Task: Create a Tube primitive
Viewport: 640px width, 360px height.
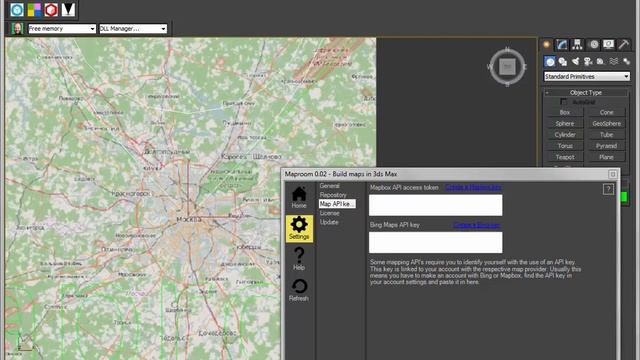Action: pyautogui.click(x=607, y=135)
